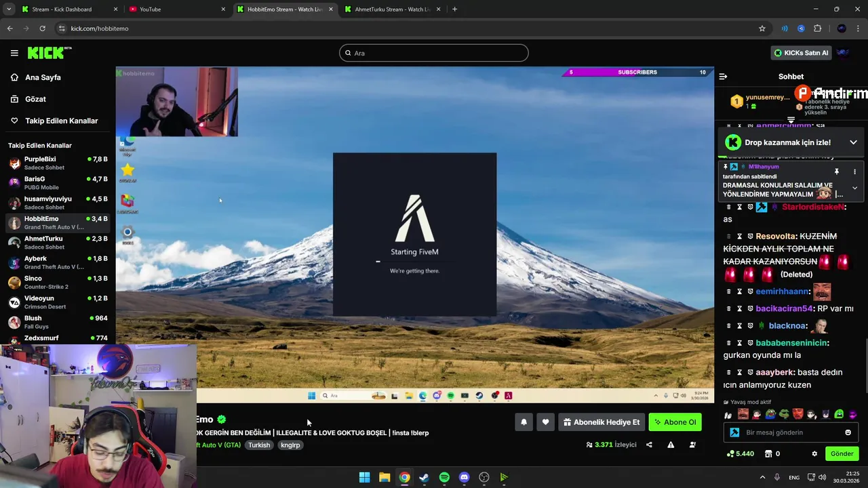868x488 pixels.
Task: Click username bababenseninicin in chat
Action: [x=792, y=343]
